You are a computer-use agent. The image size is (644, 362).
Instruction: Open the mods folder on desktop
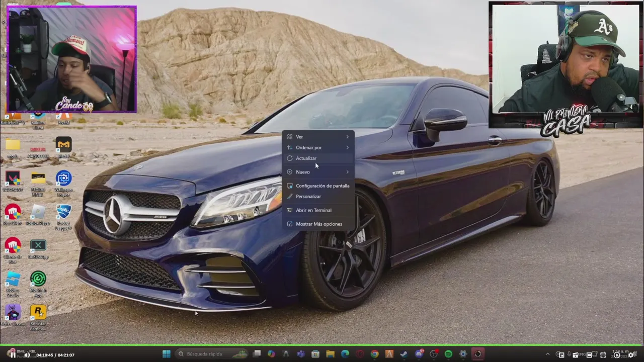coord(13,147)
